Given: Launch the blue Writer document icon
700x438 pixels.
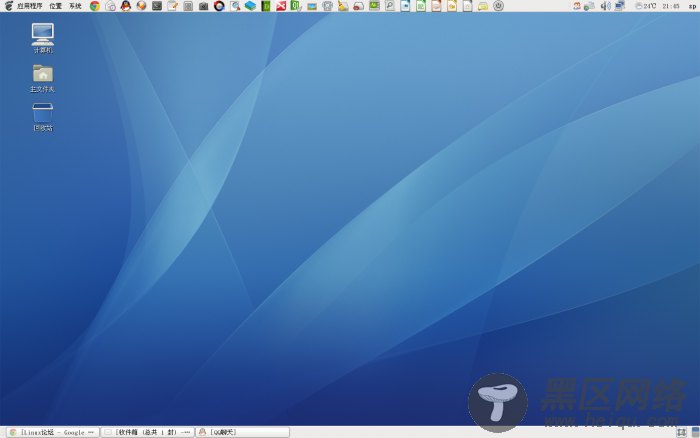Looking at the screenshot, I should point(405,6).
